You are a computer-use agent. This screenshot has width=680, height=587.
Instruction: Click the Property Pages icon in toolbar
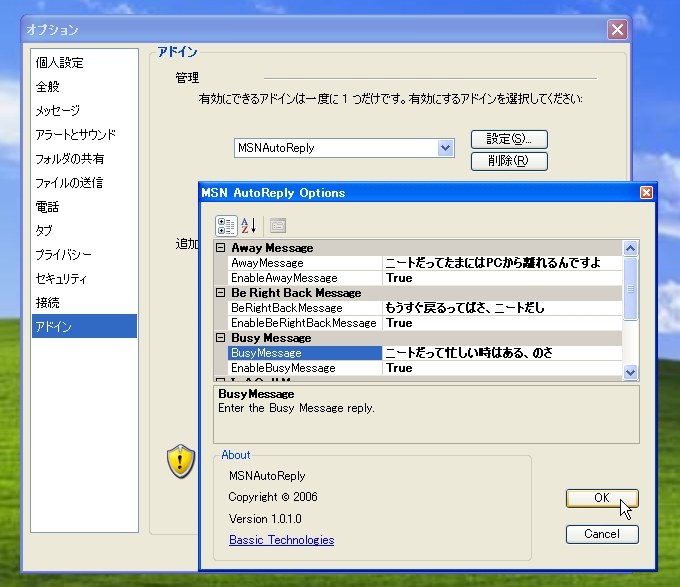click(x=278, y=226)
